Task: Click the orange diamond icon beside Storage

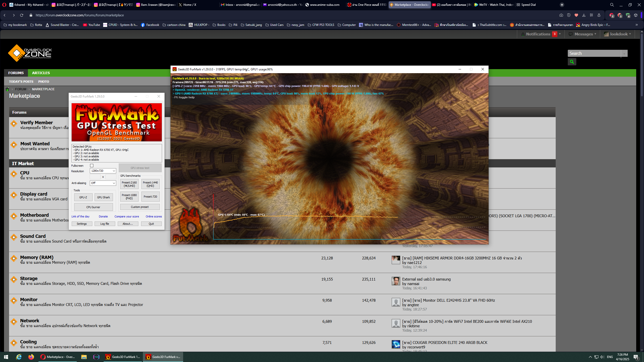Action: tap(14, 279)
